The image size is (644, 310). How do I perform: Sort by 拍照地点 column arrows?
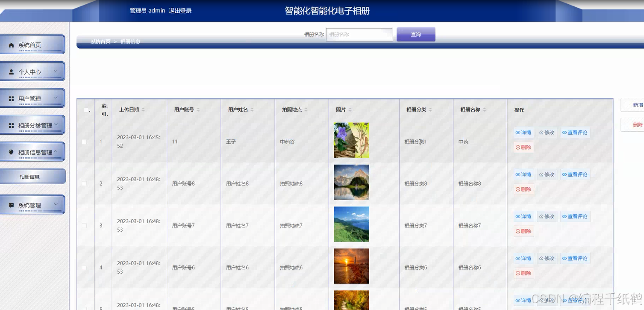tap(306, 110)
